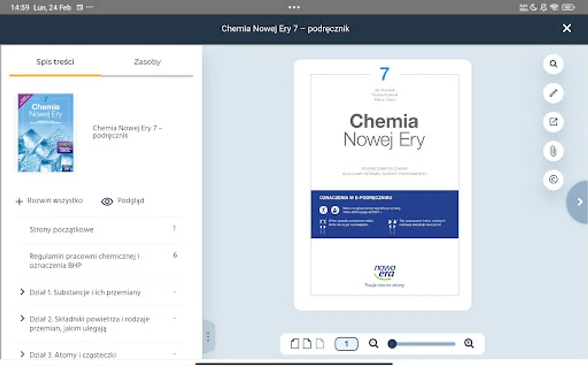Go to next page using the right arrow
The image size is (588, 368).
pyautogui.click(x=579, y=202)
